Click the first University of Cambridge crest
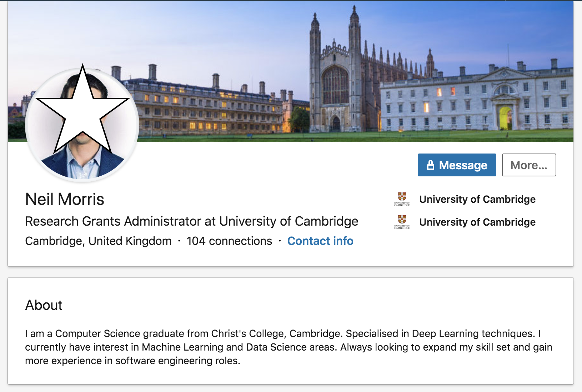This screenshot has width=582, height=392. click(402, 199)
